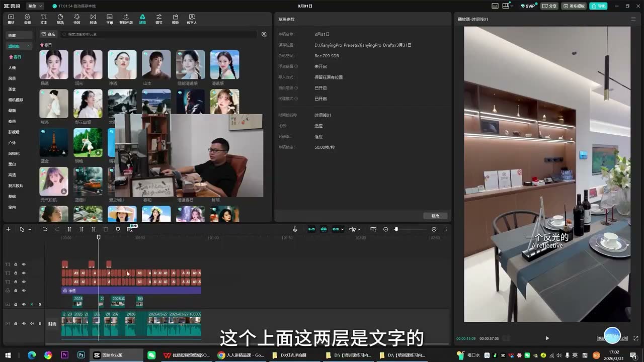Viewport: 644px width, 362px height.
Task: Select the 风景 landscape filter category
Action: pyautogui.click(x=12, y=78)
